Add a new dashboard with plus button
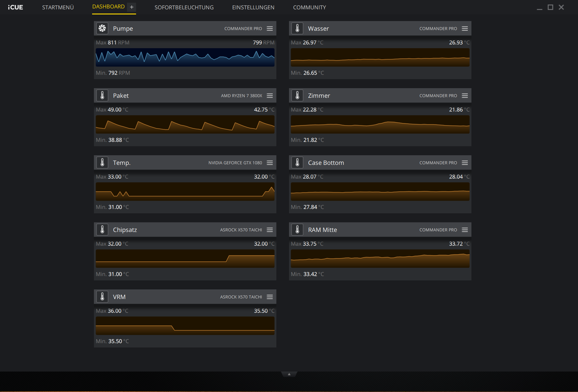The width and height of the screenshot is (578, 392). click(132, 7)
